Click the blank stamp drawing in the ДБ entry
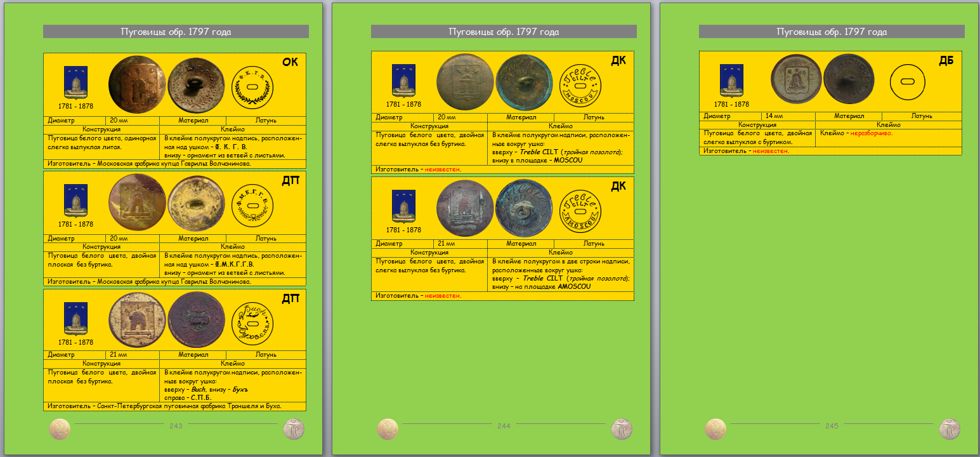This screenshot has height=457, width=980. coord(907,82)
